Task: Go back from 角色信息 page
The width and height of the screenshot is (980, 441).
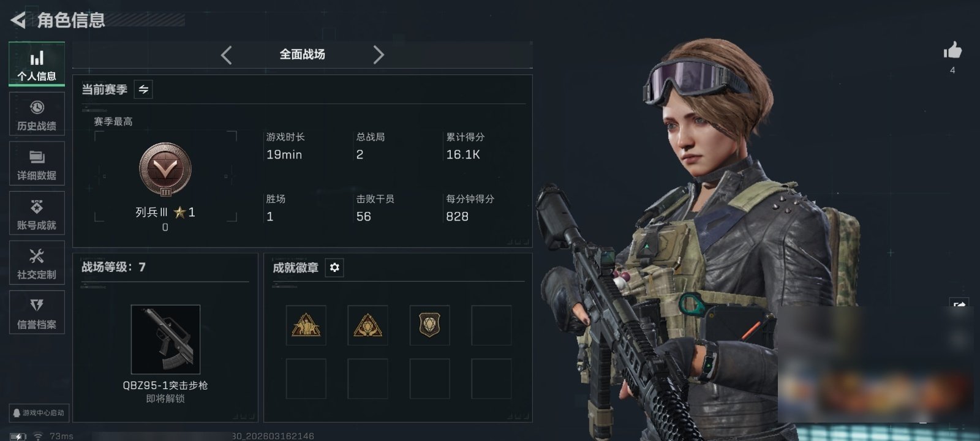Action: (x=18, y=20)
